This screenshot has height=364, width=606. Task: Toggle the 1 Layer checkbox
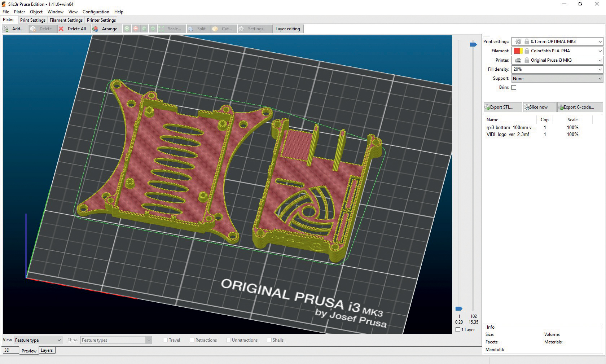(458, 330)
